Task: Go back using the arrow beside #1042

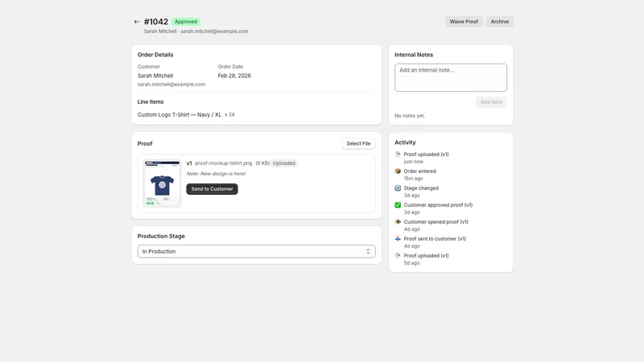Action: coord(137,22)
